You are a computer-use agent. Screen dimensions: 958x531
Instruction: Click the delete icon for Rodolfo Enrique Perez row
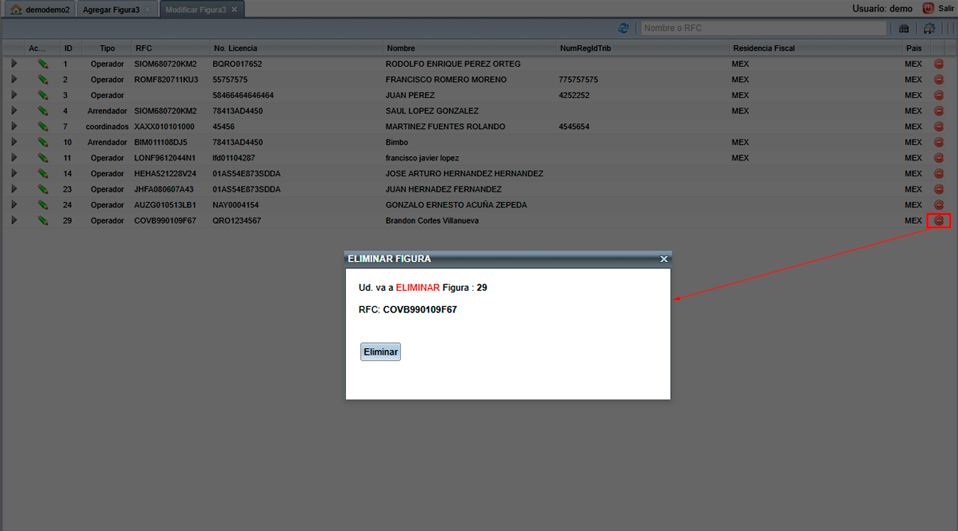pos(938,64)
